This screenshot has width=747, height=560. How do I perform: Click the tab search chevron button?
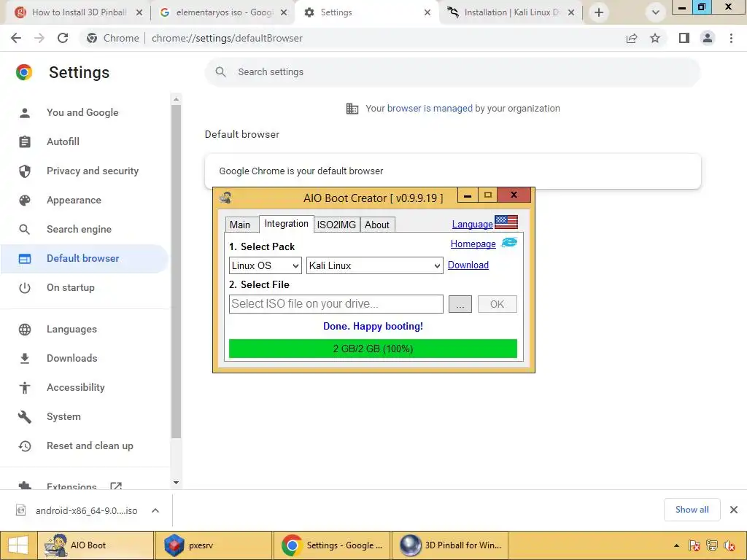pyautogui.click(x=656, y=12)
